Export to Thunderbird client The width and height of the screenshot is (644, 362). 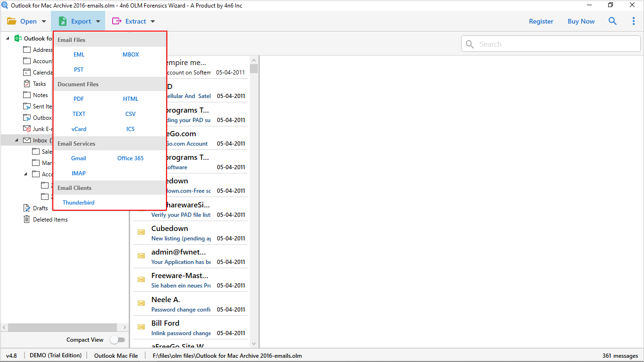[79, 202]
